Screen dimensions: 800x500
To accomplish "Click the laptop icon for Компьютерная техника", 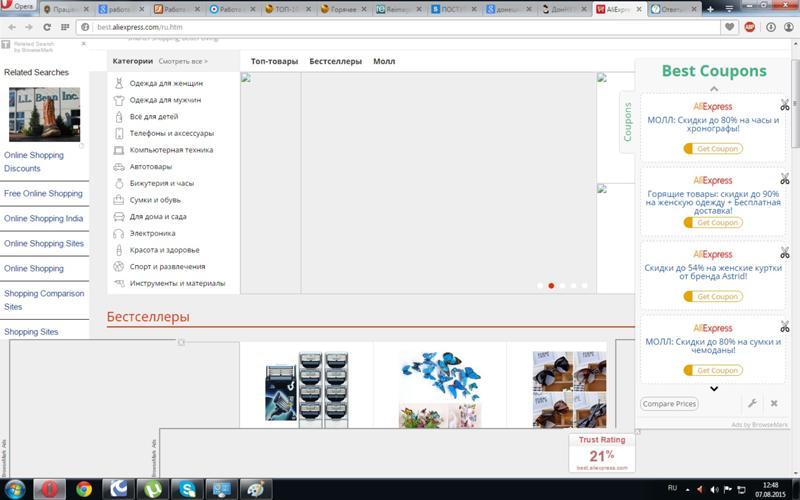I will point(119,150).
